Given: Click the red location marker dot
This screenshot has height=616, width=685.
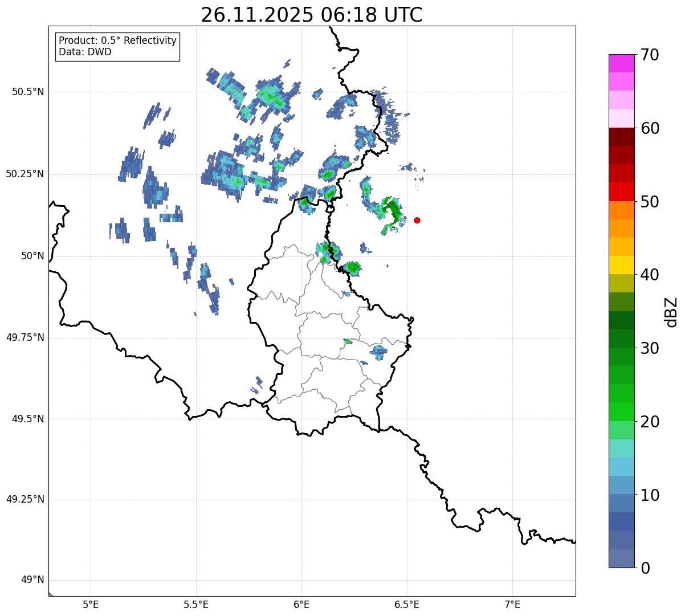Looking at the screenshot, I should coord(417,220).
